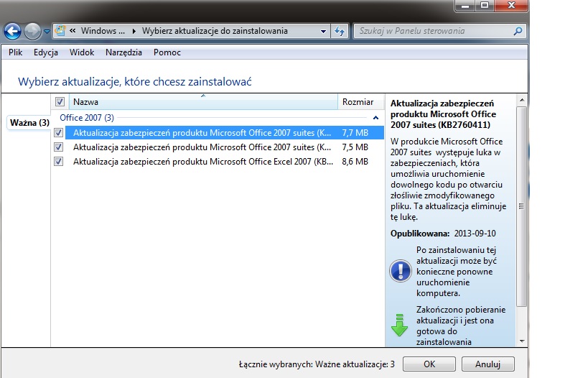Open the Plik menu
588x378 pixels.
pos(15,52)
